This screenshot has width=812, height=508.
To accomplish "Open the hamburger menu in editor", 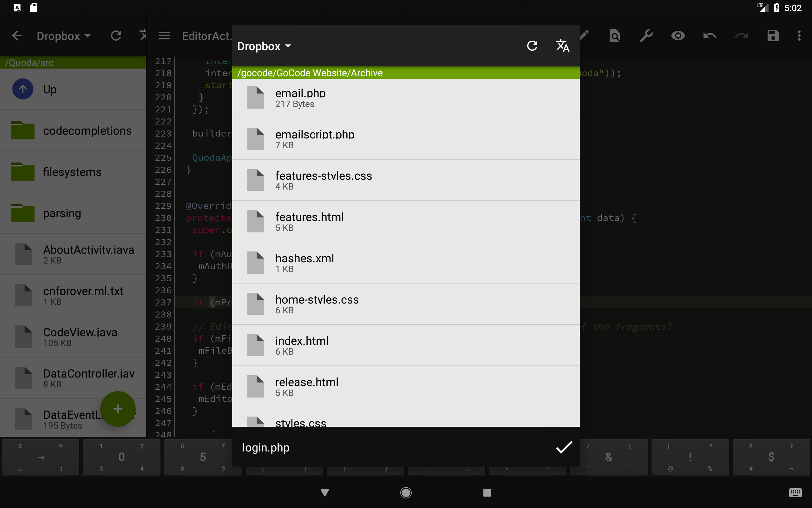I will (164, 36).
